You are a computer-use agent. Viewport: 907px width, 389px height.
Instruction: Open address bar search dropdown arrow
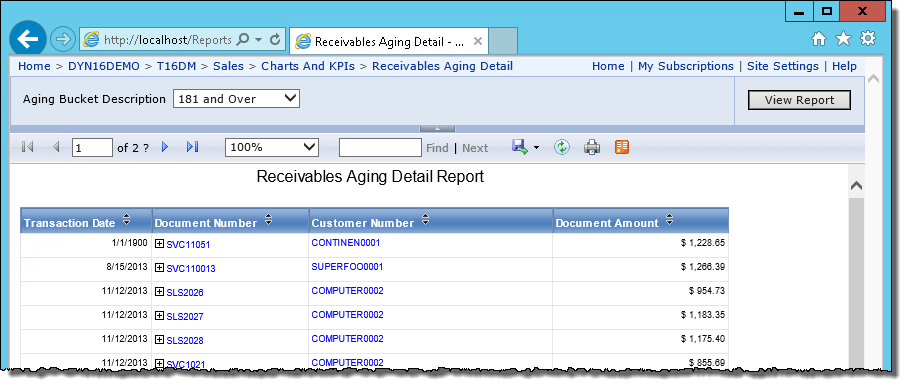(x=259, y=39)
